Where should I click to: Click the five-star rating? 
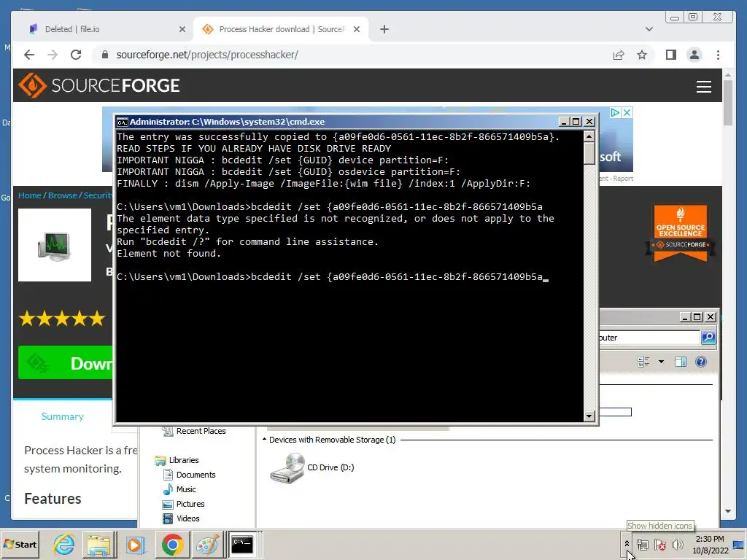[61, 318]
